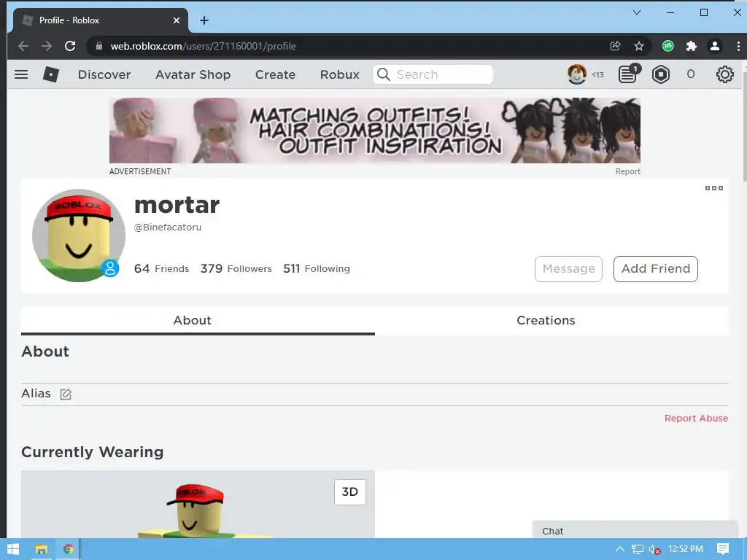This screenshot has height=560, width=747.
Task: Open the hamburger navigation menu
Action: (x=21, y=74)
